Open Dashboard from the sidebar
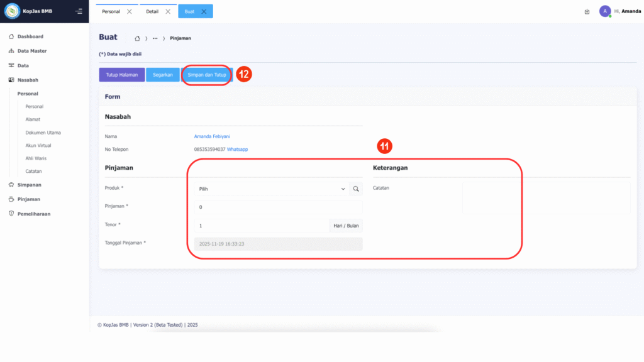The width and height of the screenshot is (644, 362). tap(30, 36)
